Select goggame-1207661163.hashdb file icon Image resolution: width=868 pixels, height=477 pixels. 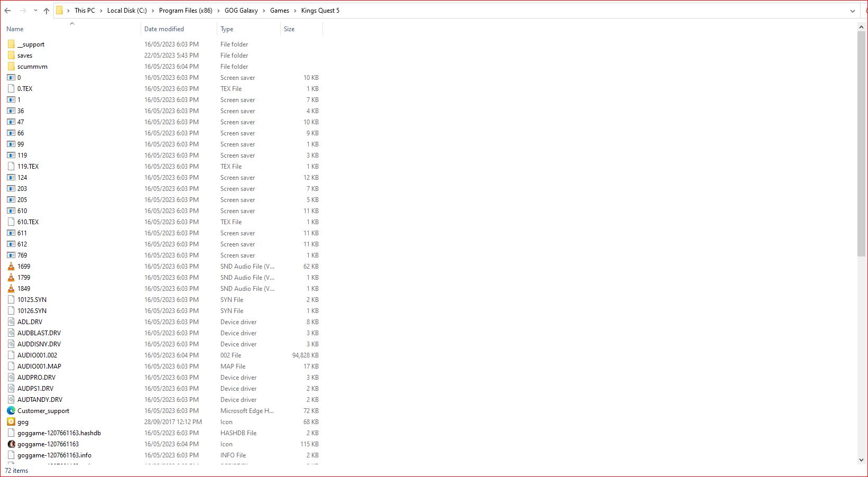coord(11,433)
